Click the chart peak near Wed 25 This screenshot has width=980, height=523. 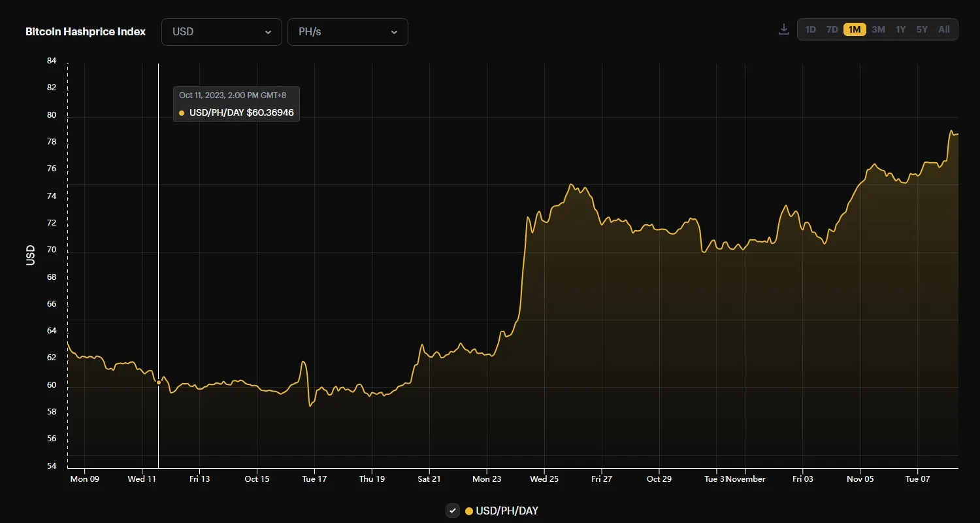[x=572, y=185]
